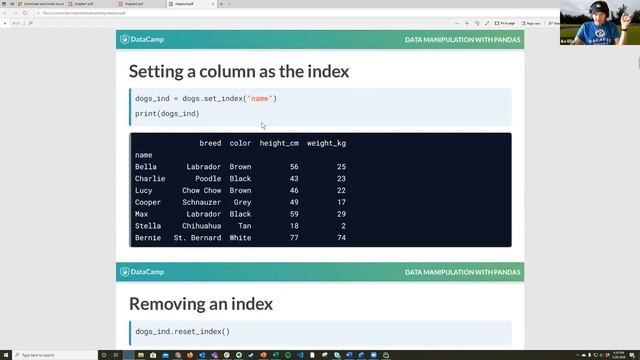
Task: Click the Charlie row name
Action: tap(150, 179)
